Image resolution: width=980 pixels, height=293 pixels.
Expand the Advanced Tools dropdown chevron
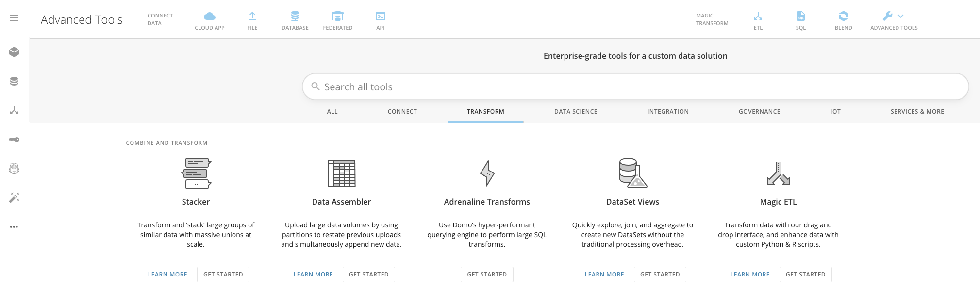[901, 16]
